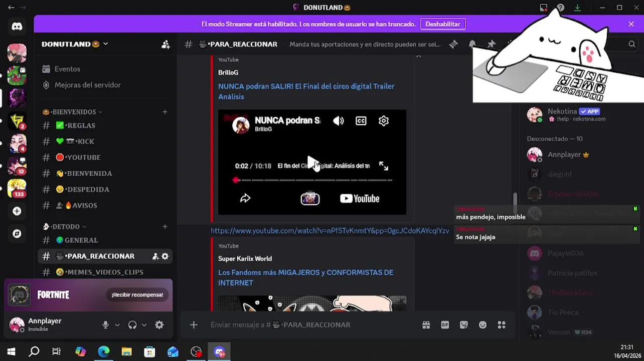The height and width of the screenshot is (361, 644).
Task: Open pinned messages icon in header
Action: (492, 44)
